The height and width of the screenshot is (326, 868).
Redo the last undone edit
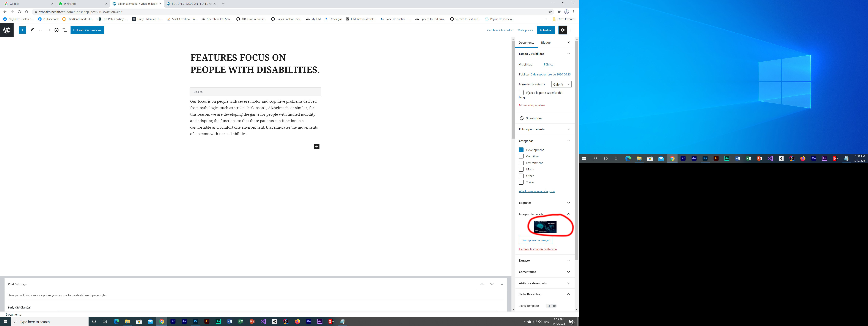tap(48, 30)
